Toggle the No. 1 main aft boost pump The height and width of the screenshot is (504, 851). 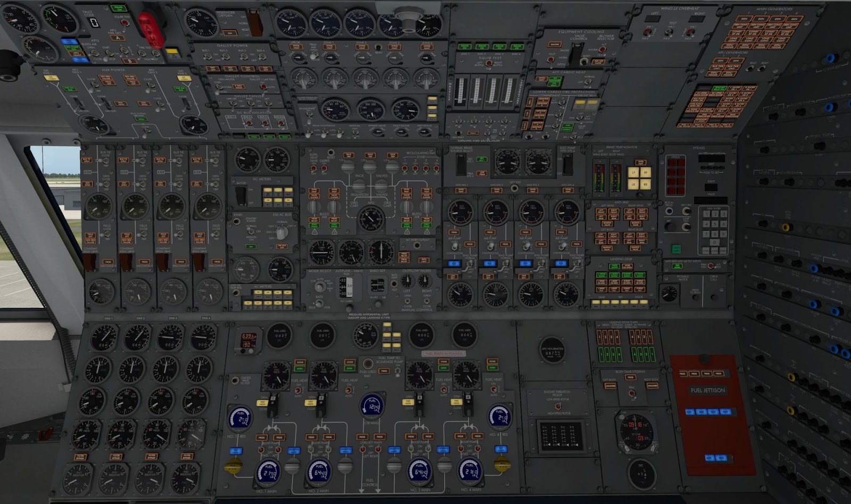[277, 450]
